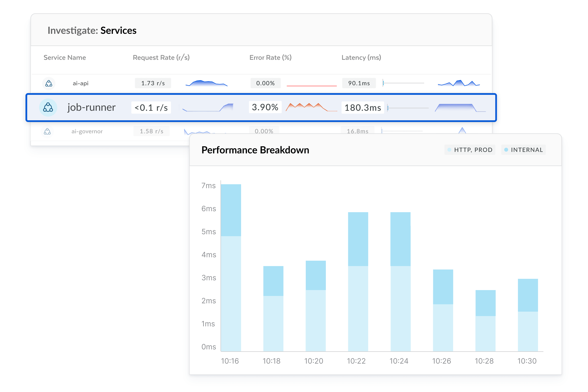588x392 pixels.
Task: Open the ai-api service name
Action: (81, 83)
